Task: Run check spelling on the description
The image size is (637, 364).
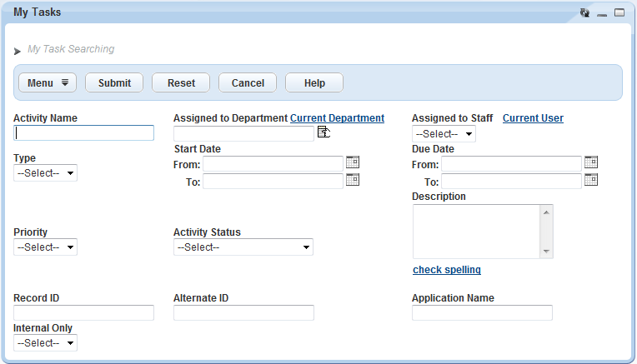Action: (446, 270)
